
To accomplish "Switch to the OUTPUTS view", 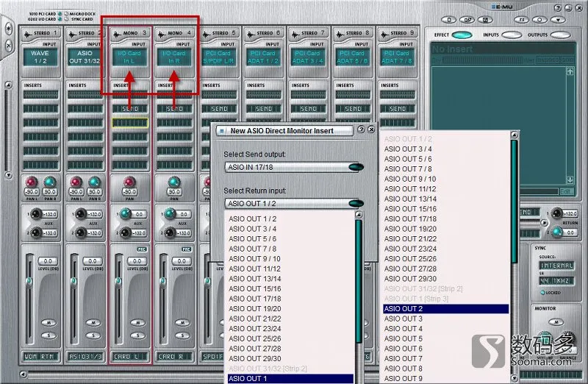I will click(x=561, y=35).
